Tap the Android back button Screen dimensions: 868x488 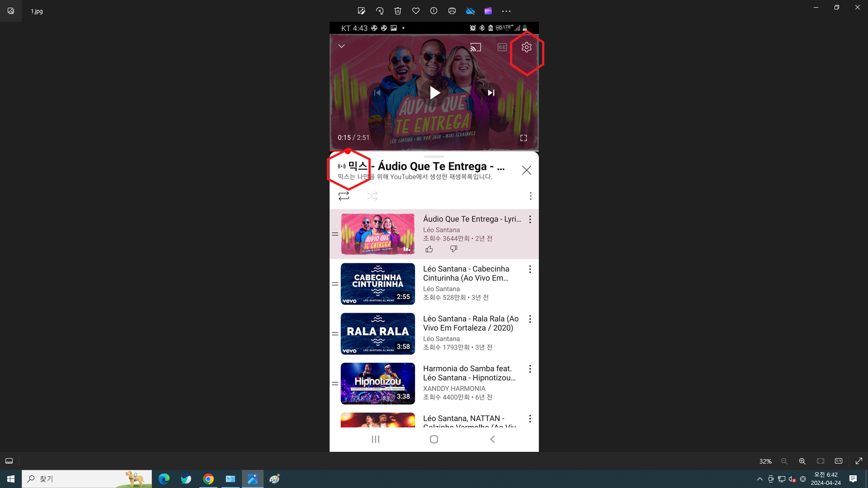[x=493, y=439]
